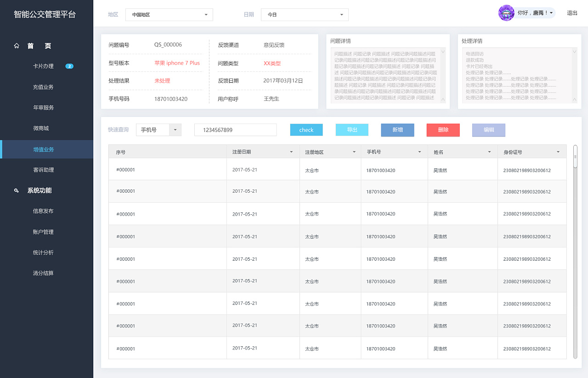Click the home icon beside 首页
This screenshot has height=378, width=588.
pyautogui.click(x=17, y=46)
